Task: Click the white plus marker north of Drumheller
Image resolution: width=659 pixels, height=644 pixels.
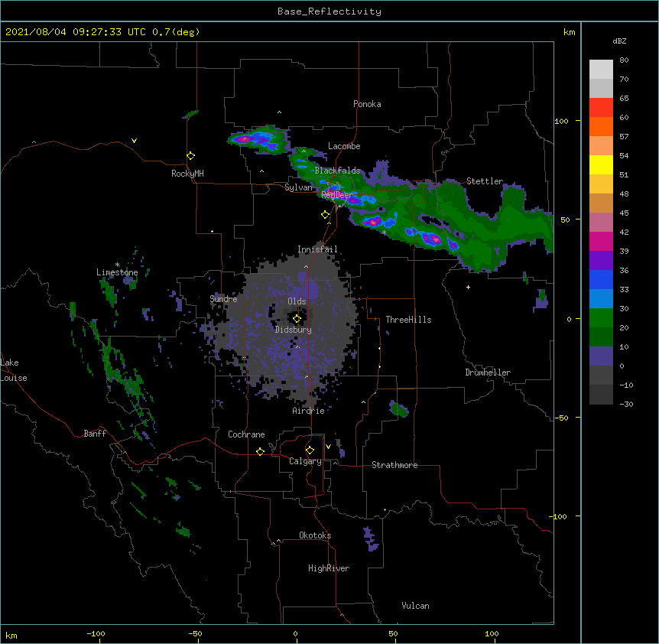Action: (468, 287)
